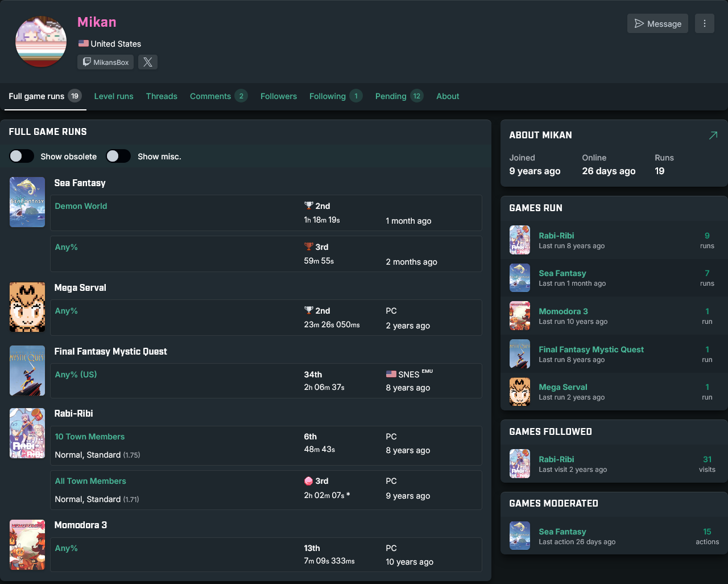
Task: Open the Demon World category run
Action: click(81, 206)
